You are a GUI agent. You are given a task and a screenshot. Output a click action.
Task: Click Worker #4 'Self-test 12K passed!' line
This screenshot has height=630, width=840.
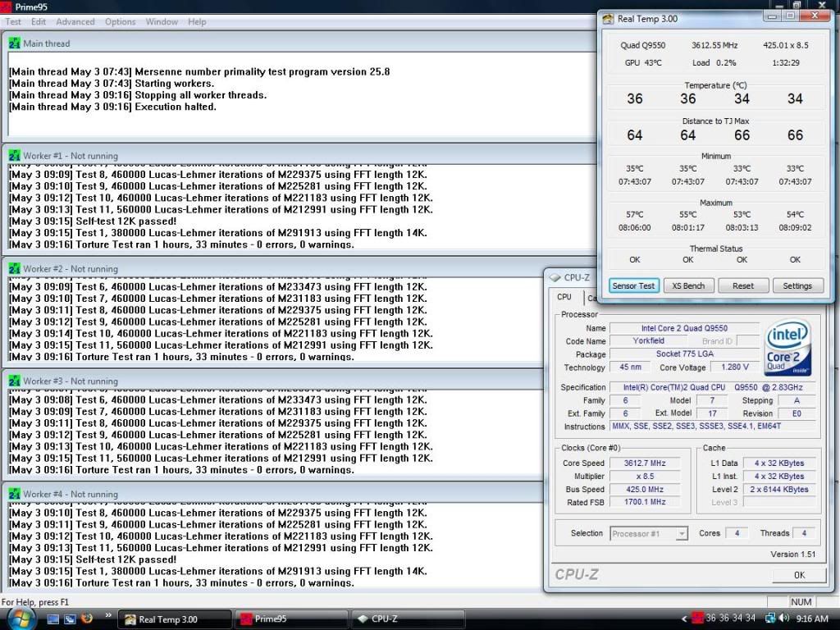click(93, 559)
